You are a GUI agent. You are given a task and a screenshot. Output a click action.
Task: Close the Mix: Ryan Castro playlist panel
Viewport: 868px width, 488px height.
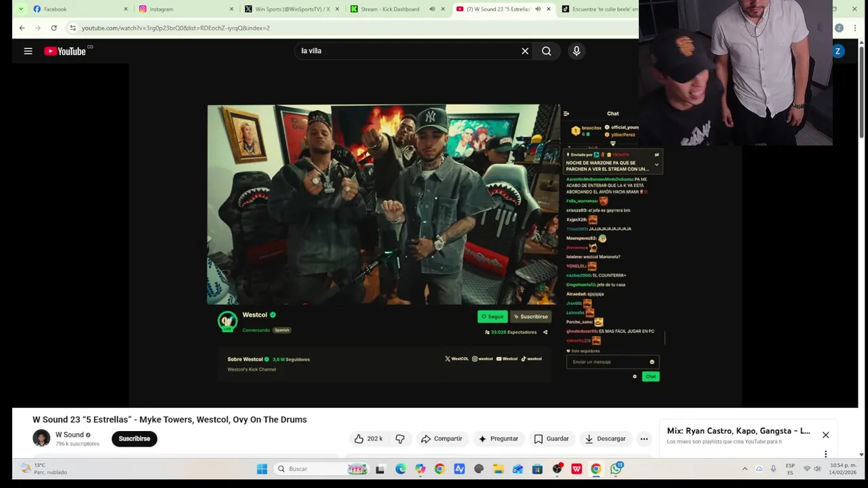coord(825,435)
